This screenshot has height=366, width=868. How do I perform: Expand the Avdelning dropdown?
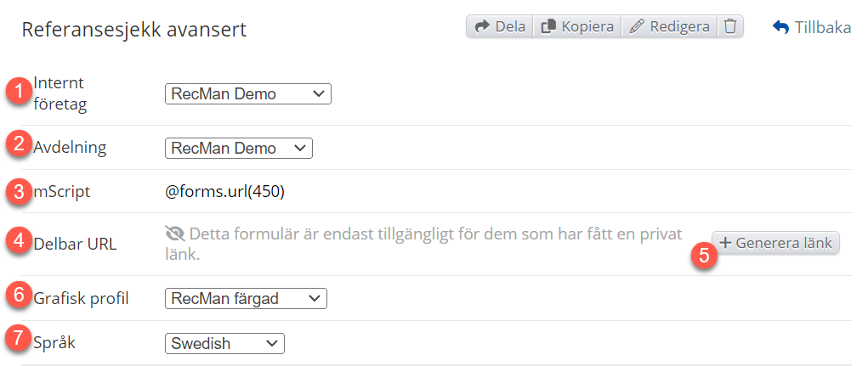coord(238,149)
